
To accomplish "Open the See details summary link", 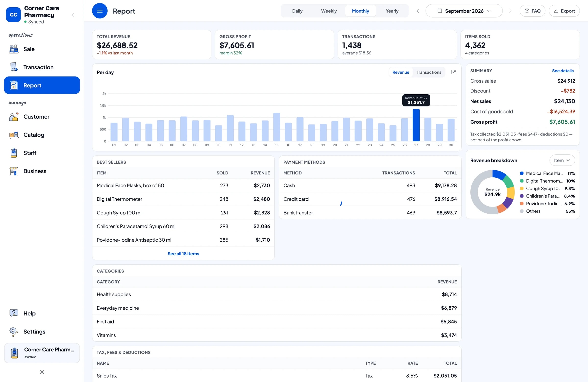I will [x=563, y=71].
